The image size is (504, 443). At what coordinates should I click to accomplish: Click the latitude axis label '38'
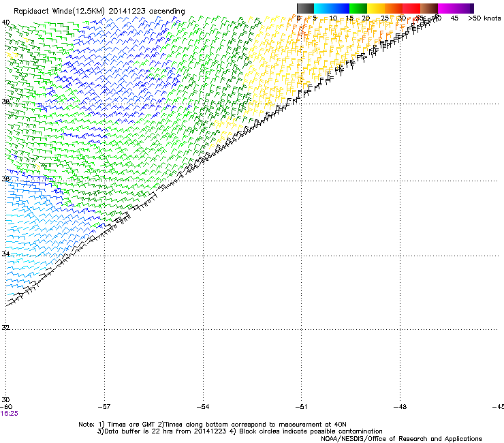[5, 102]
